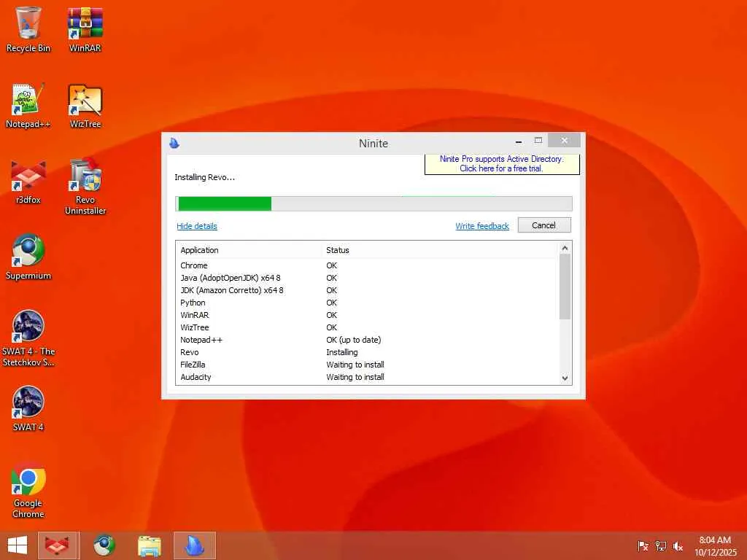Select the Revo Uninstaller desktop shortcut
Screen dimensions: 747x560
click(85, 187)
